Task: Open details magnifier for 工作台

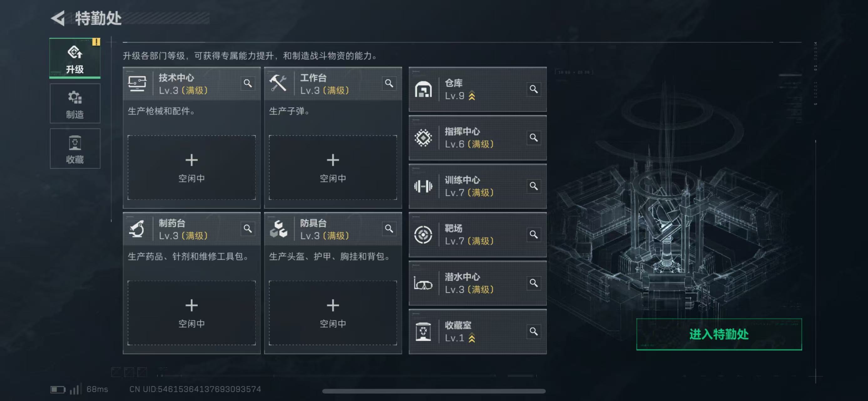Action: [x=389, y=83]
